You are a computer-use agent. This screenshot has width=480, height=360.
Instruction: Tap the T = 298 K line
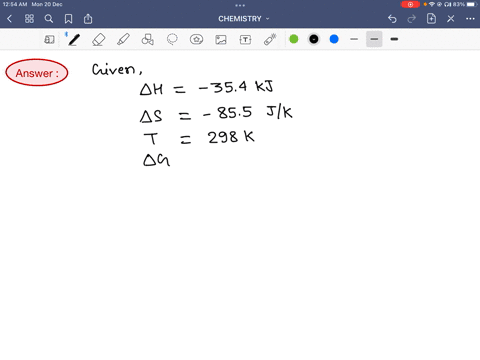tap(199, 137)
